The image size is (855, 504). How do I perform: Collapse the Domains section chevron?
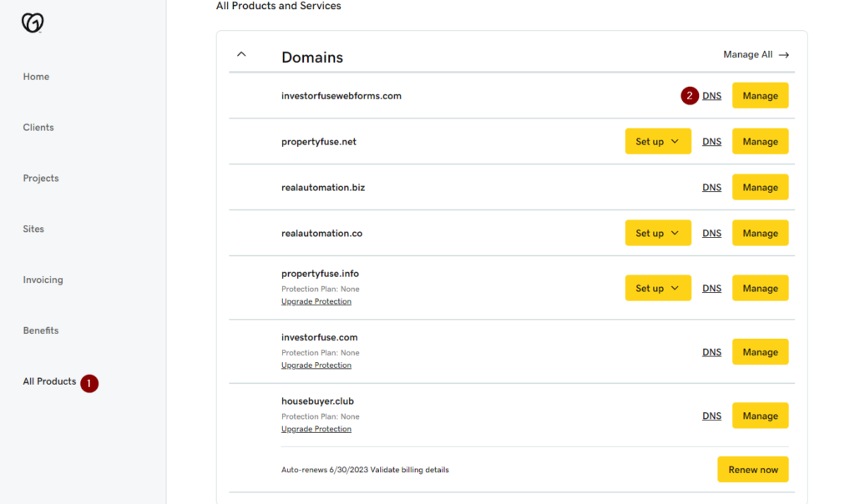tap(241, 54)
